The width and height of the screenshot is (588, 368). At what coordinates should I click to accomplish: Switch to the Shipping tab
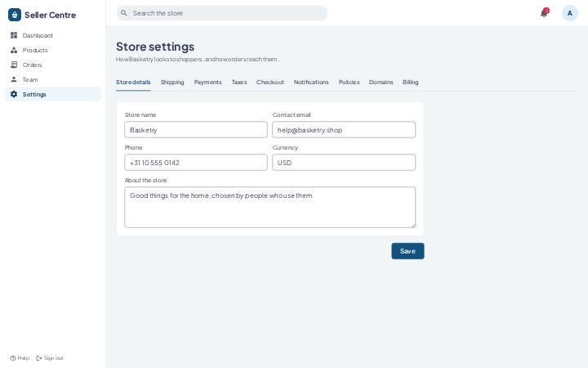pos(172,83)
